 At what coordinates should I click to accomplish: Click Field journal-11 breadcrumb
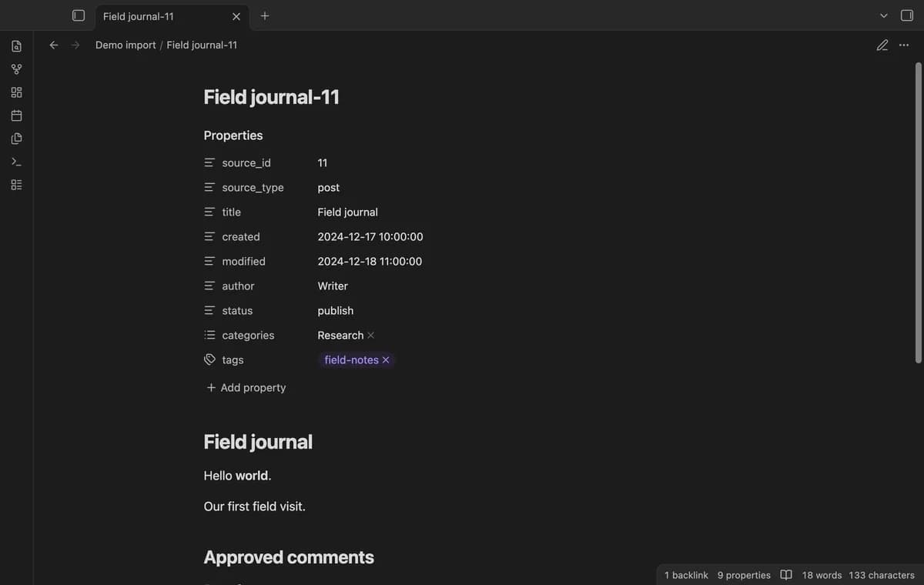[202, 45]
